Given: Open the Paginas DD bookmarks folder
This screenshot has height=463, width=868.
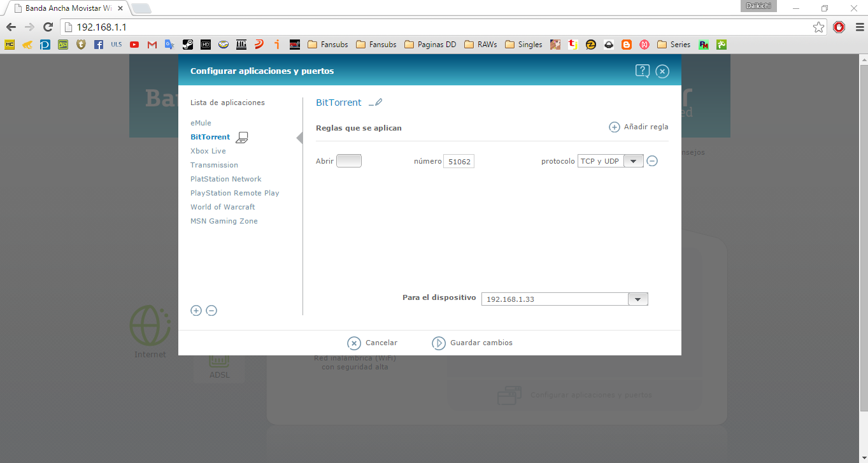Looking at the screenshot, I should click(x=430, y=45).
